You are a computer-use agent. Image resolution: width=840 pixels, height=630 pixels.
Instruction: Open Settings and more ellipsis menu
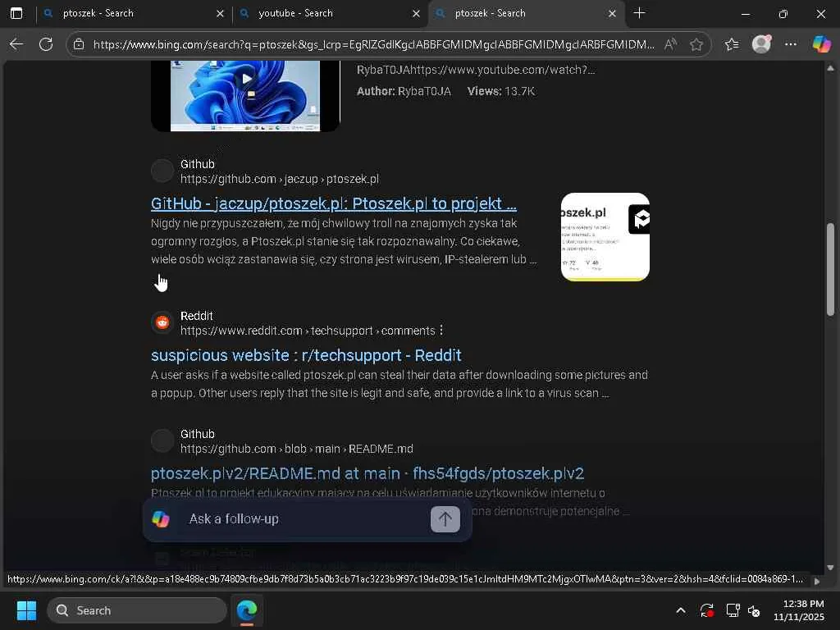[791, 44]
